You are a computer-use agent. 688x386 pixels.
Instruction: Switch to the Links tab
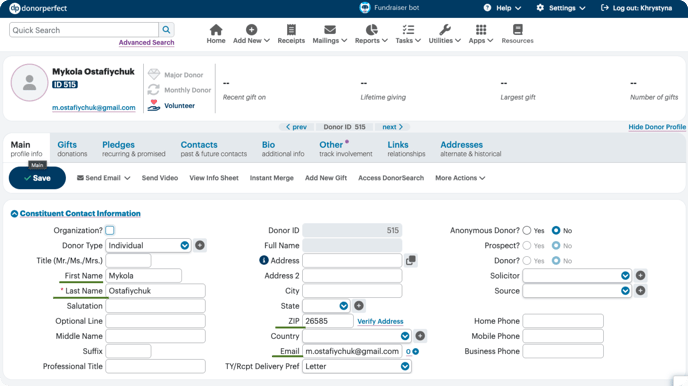406,148
